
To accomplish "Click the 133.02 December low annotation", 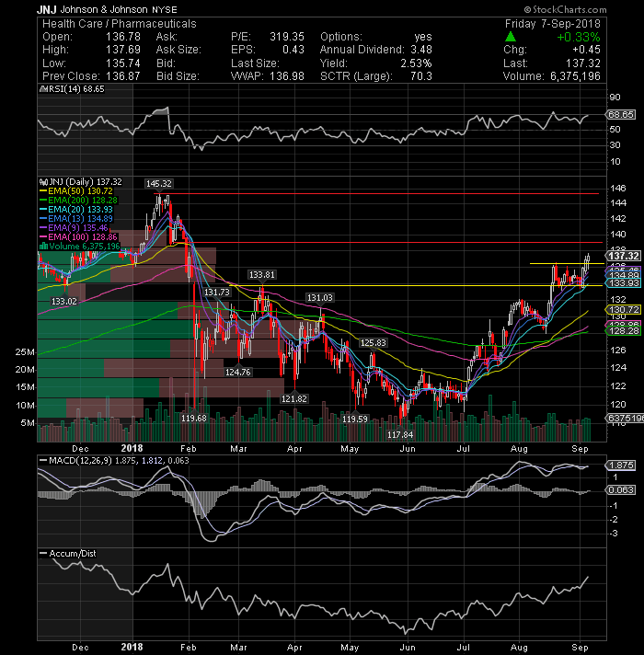I will point(64,302).
